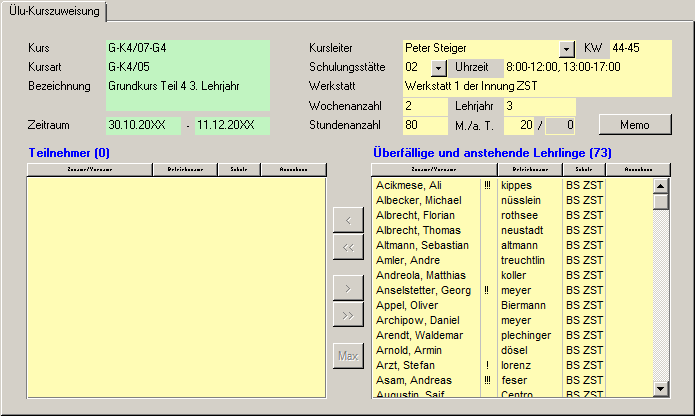Click the single left arrow transfer button
Viewport: 695px width, 416px height.
click(x=347, y=219)
